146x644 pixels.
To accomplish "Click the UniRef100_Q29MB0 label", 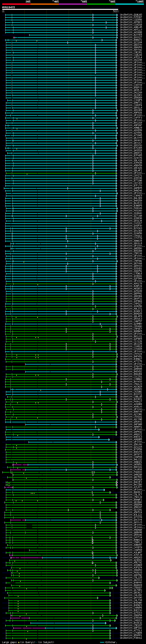I will [x=131, y=324].
